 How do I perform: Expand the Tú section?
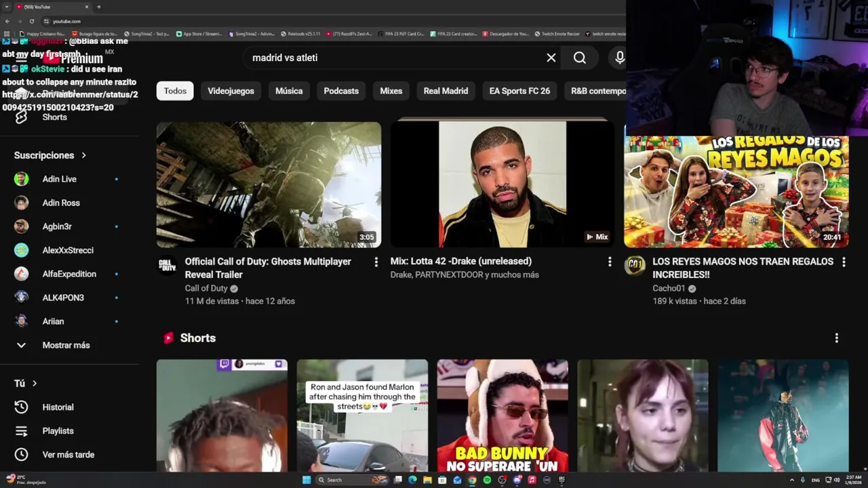click(x=26, y=384)
